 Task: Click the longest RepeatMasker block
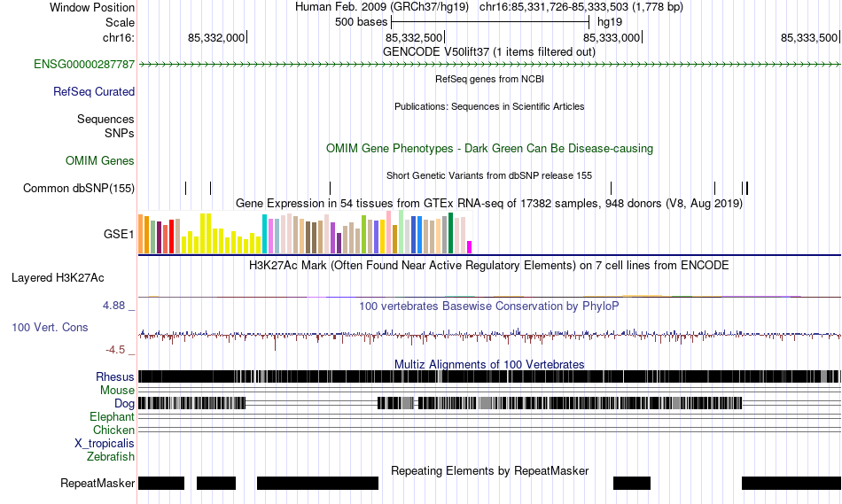(318, 483)
